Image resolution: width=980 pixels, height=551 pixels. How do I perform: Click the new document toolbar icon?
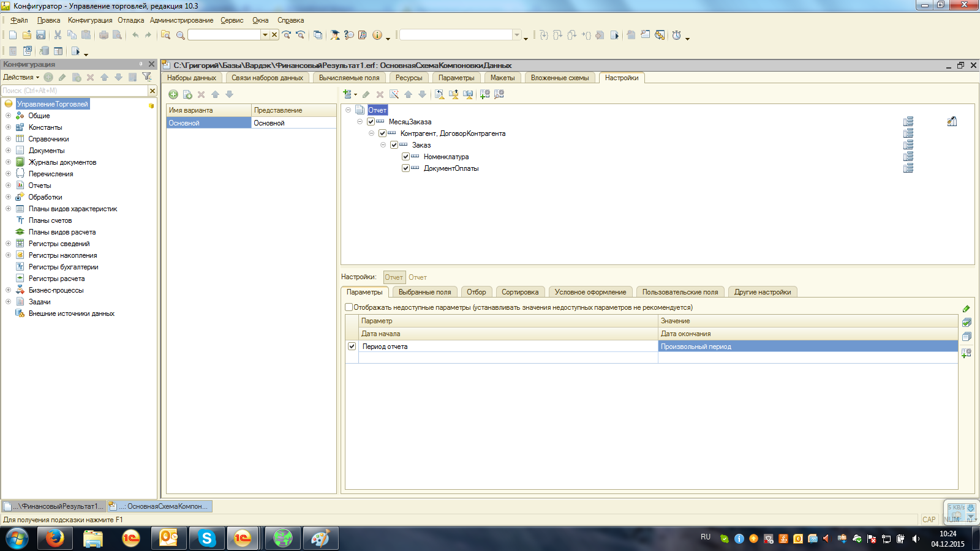13,35
